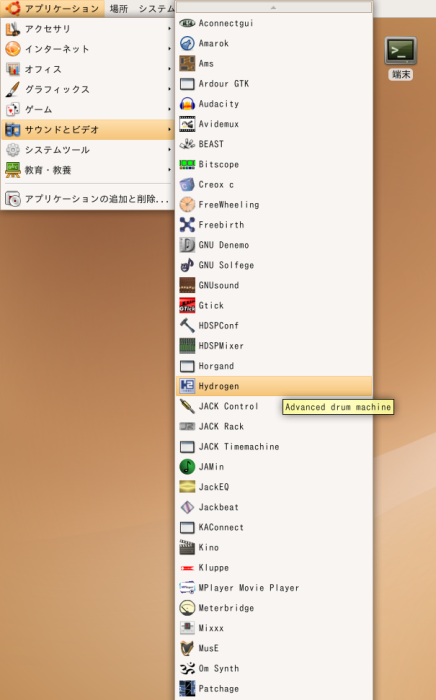Viewport: 436px width, 700px height.
Task: Launch Mixxx from the menu
Action: 274,628
